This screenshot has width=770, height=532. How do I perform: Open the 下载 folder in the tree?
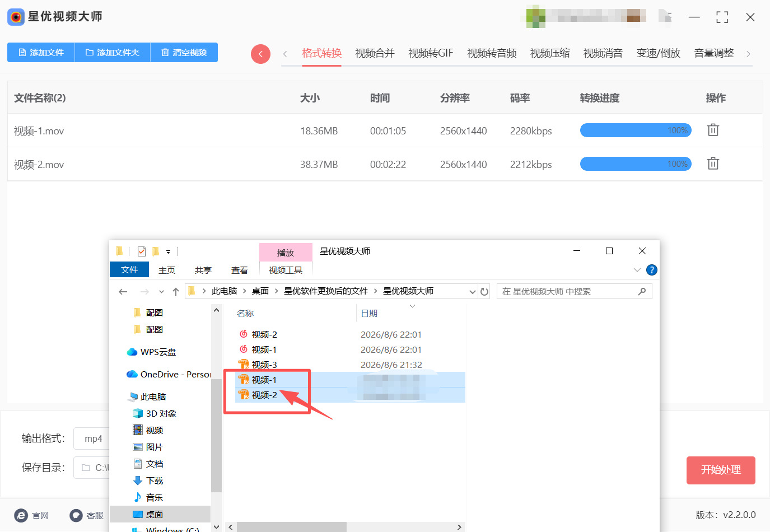[x=148, y=480]
